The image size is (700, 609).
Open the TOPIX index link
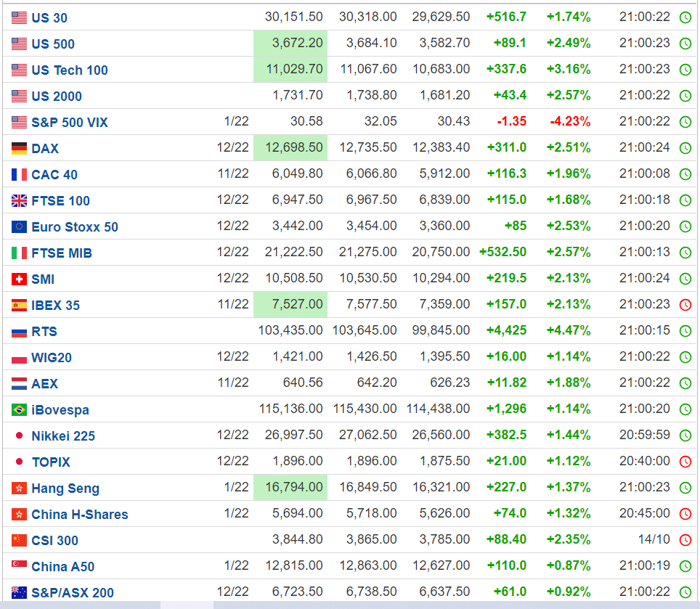(x=51, y=462)
